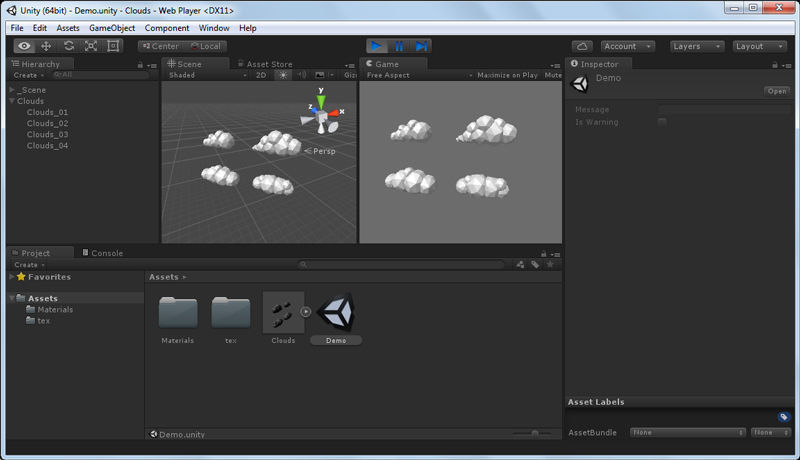Open the Component menu
This screenshot has width=800, height=460.
[x=167, y=28]
